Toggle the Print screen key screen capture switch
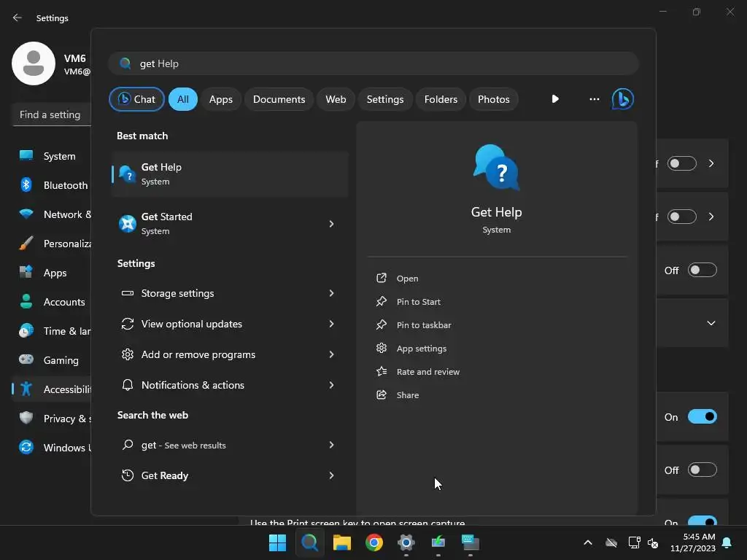The height and width of the screenshot is (560, 747). [703, 521]
